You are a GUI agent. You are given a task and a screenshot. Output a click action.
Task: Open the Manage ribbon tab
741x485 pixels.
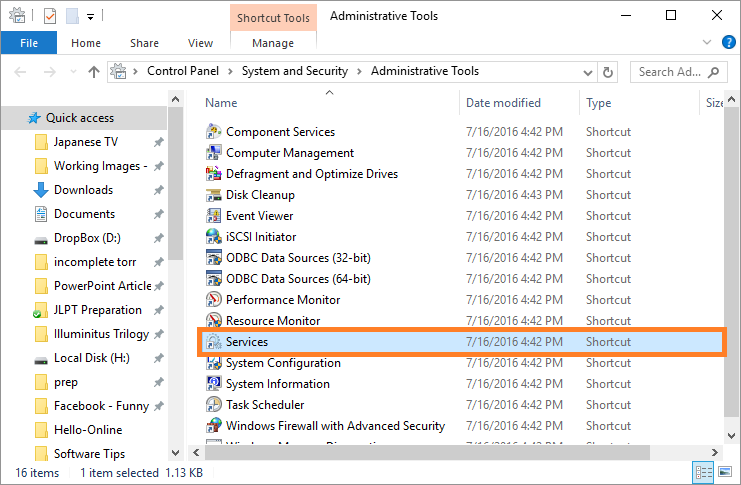(273, 43)
